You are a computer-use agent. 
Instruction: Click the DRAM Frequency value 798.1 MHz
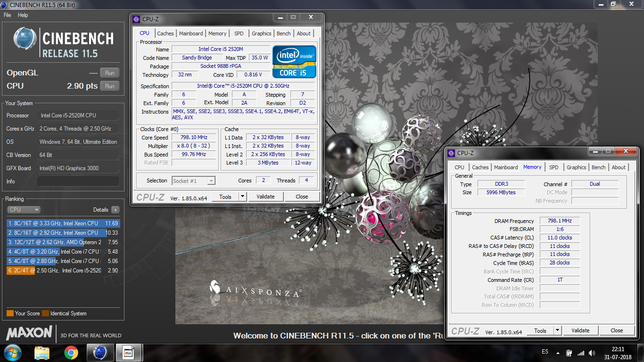(560, 221)
